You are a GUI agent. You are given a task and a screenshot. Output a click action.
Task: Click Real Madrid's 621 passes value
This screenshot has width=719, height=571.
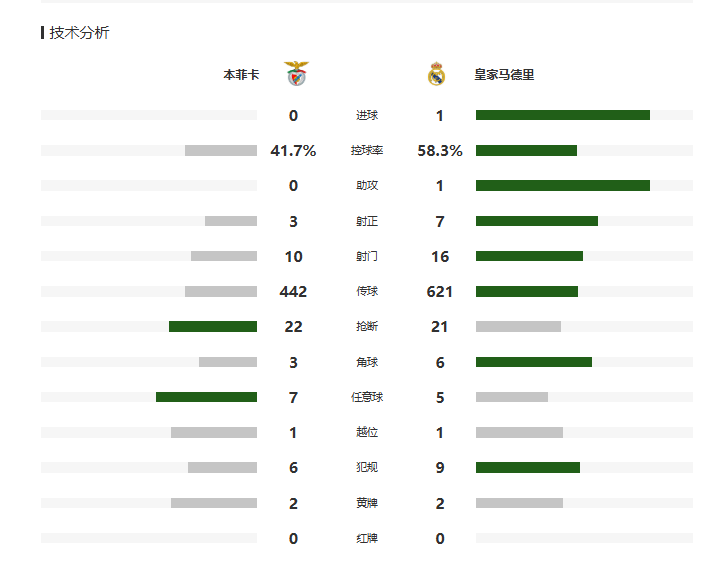(x=440, y=292)
